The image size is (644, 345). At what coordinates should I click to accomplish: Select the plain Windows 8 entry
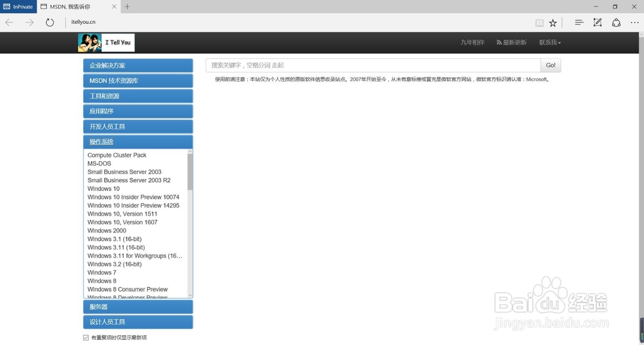click(102, 281)
